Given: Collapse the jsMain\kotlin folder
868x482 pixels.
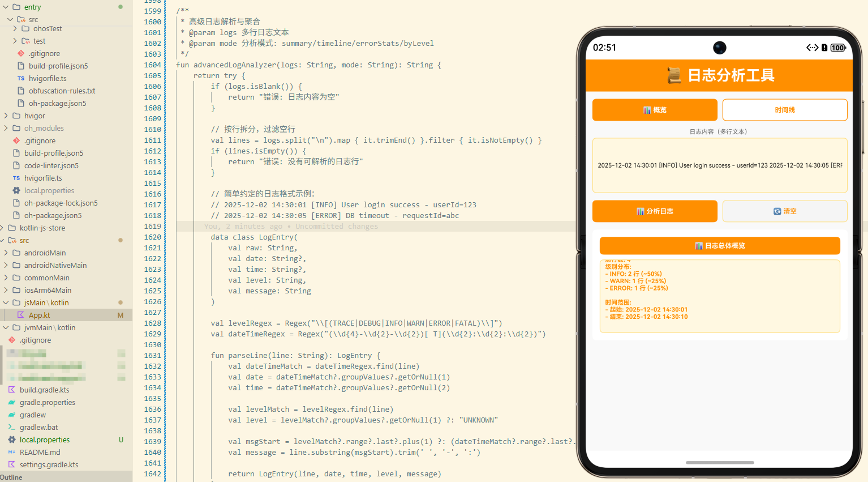Looking at the screenshot, I should (6, 302).
